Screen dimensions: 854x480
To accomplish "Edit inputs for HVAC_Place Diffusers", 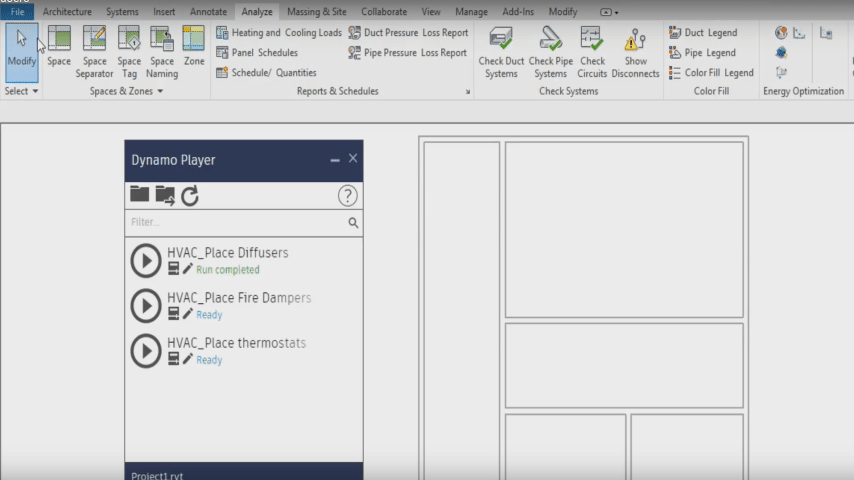I will click(173, 269).
